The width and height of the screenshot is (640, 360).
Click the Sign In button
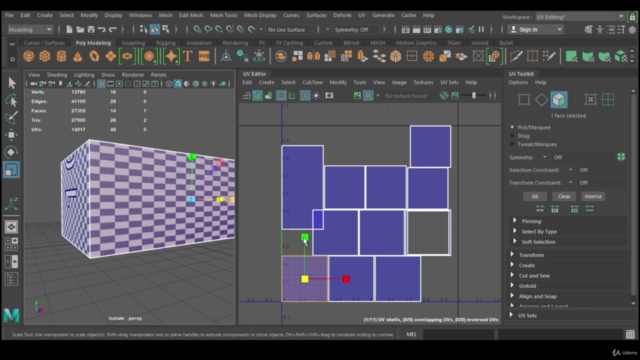coord(536,29)
